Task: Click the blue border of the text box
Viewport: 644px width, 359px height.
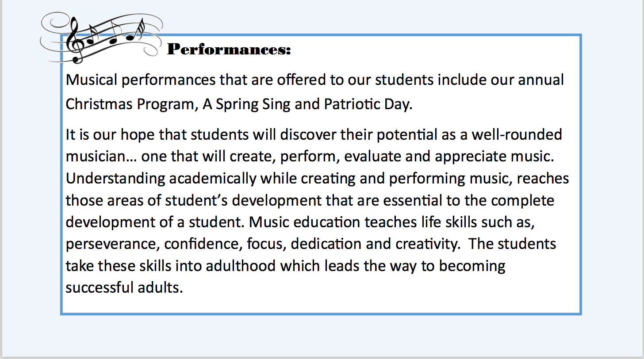Action: click(x=321, y=314)
